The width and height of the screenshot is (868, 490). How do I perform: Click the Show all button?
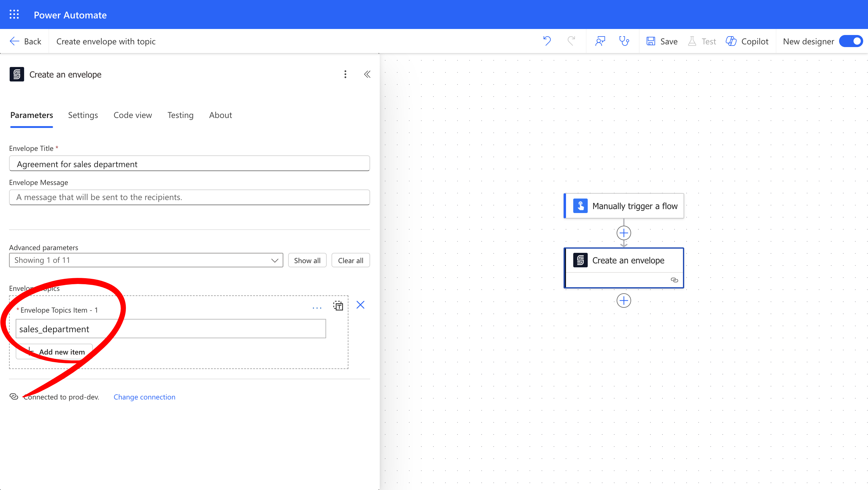coord(307,260)
